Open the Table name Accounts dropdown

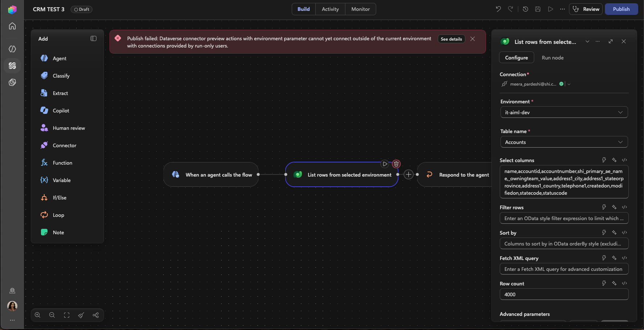click(x=564, y=142)
